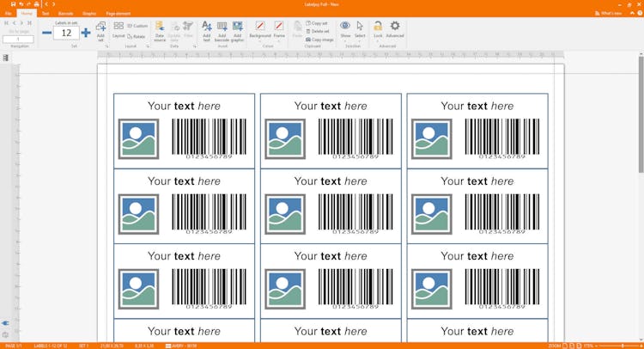
Task: Select the graphic in the top-left label
Action: [x=138, y=139]
